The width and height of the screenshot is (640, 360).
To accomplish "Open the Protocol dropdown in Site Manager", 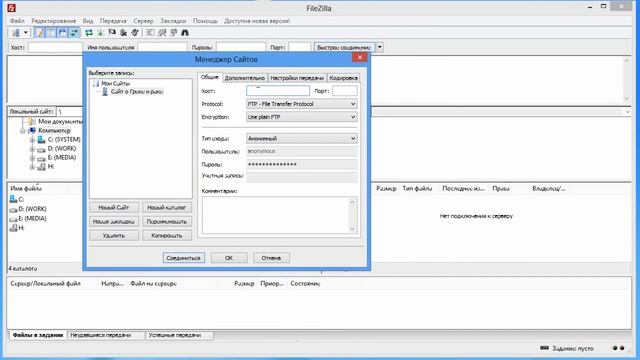I will coord(302,104).
